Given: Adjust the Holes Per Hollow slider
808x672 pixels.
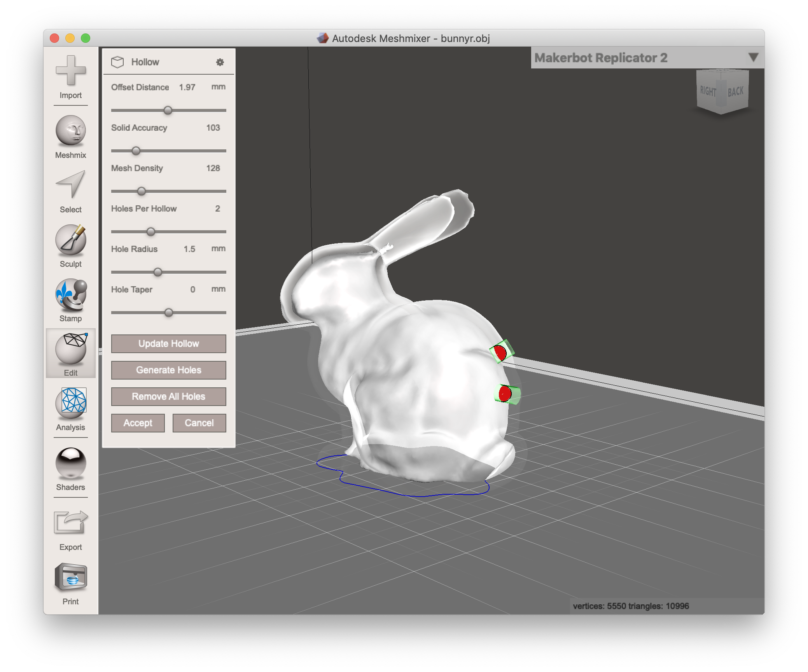Looking at the screenshot, I should coord(151,232).
